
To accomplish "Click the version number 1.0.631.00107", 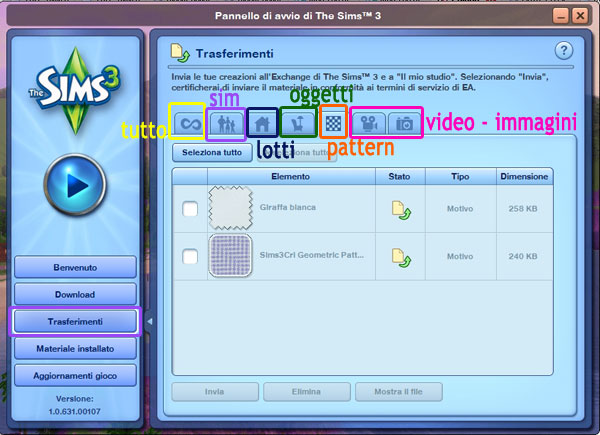I will pyautogui.click(x=75, y=412).
